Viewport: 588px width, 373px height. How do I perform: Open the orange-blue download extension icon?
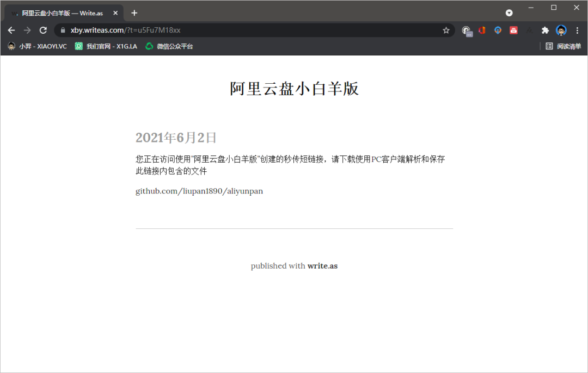[x=498, y=30]
